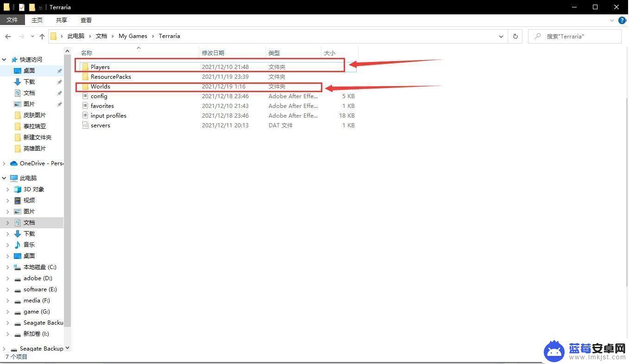The height and width of the screenshot is (364, 629).
Task: Open the Explorer help icon
Action: pos(622,20)
